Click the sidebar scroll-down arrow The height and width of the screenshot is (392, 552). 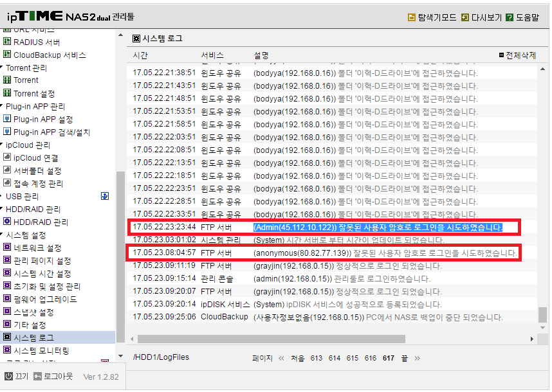point(121,356)
